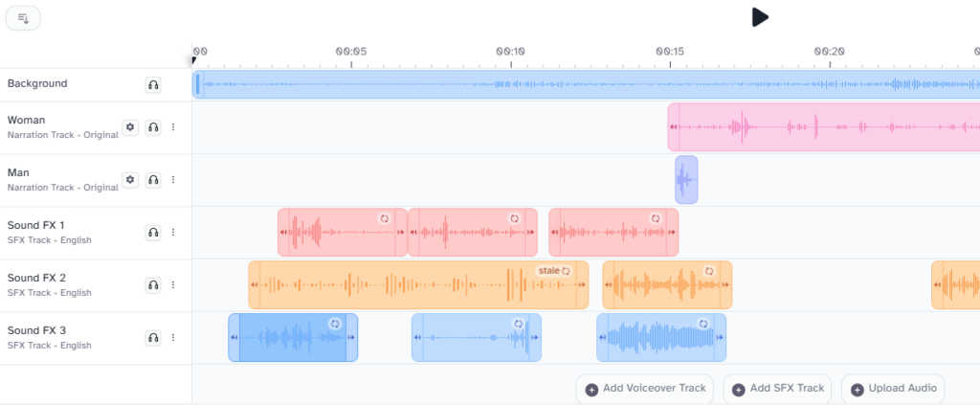
Task: Toggle headphones solo on Woman track
Action: pos(153,127)
